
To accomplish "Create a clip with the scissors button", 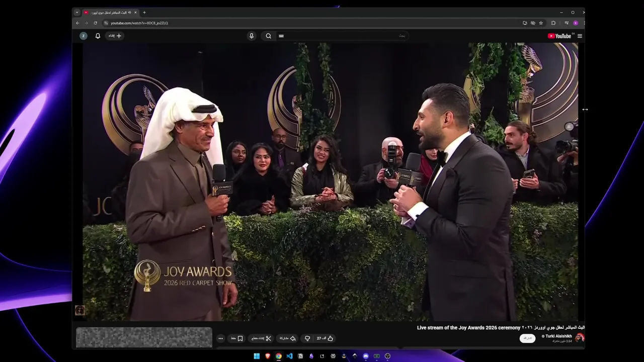I will (x=262, y=338).
